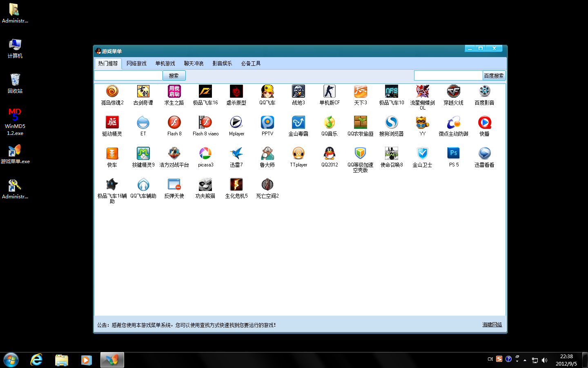Viewport: 588px width, 368px height.
Task: Follow the 海啸网络 link
Action: (492, 325)
